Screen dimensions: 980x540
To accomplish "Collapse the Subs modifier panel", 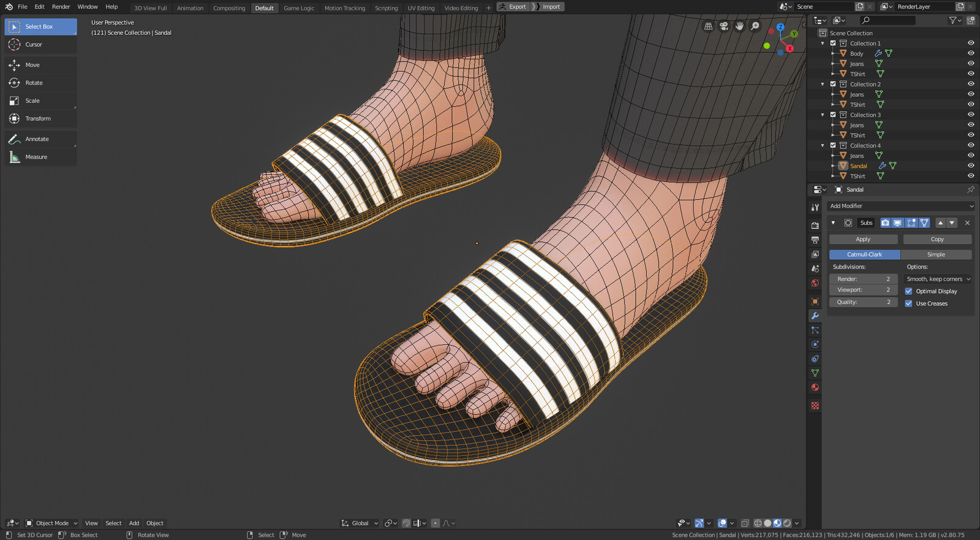I will point(833,223).
